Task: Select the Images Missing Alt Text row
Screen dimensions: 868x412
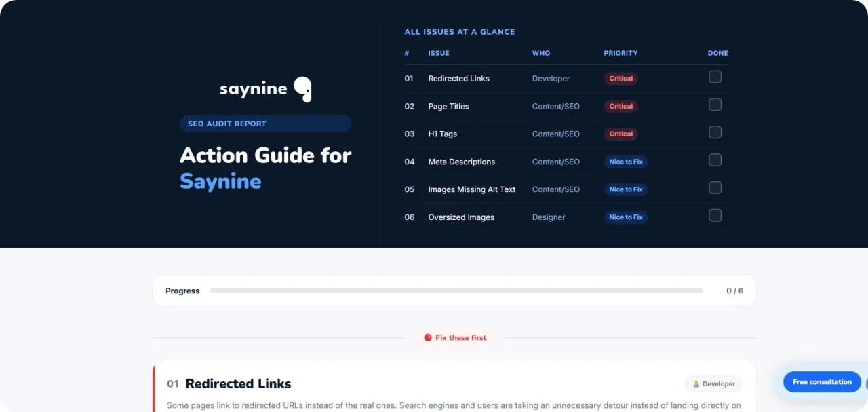Action: click(x=566, y=190)
